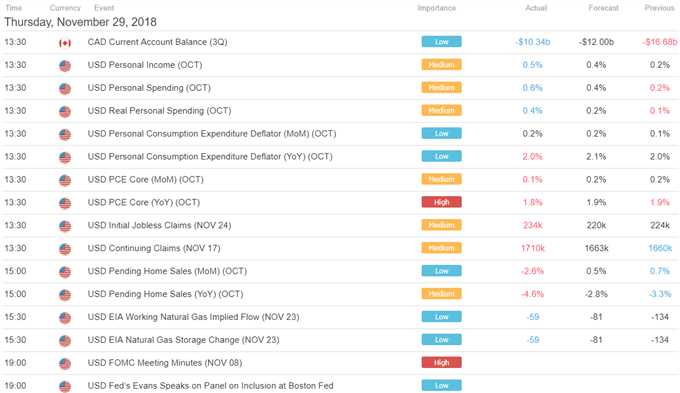This screenshot has height=393, width=680.
Task: Click US flag beside PCE Core (YoY)
Action: [65, 203]
